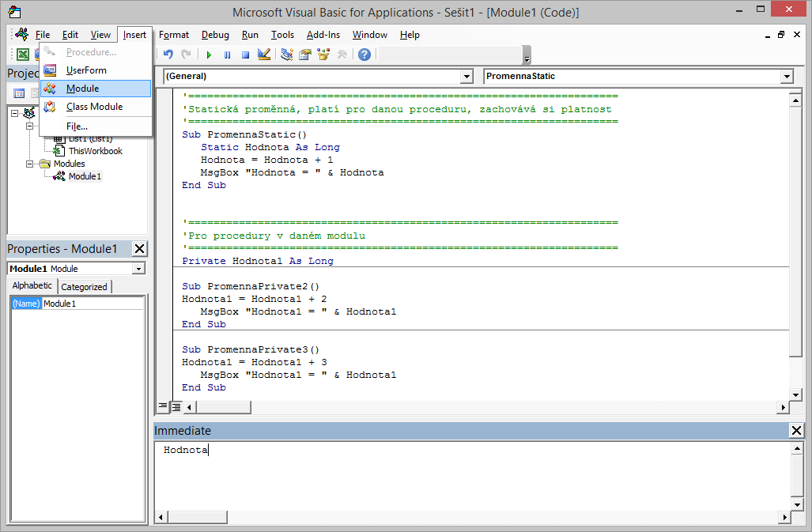The width and height of the screenshot is (812, 532).
Task: Collapse the Modules folder node
Action: tap(29, 164)
